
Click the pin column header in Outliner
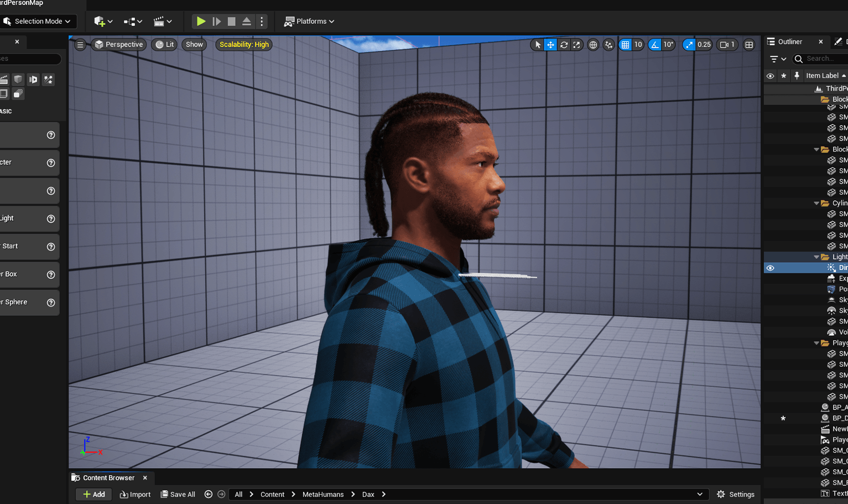797,76
